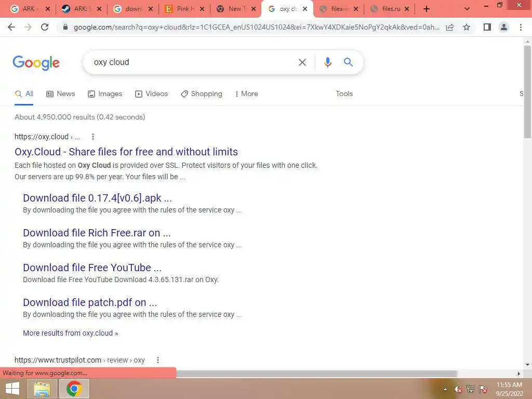532x399 pixels.
Task: Open 'Download file Rich Free.rar on' link
Action: 97,233
